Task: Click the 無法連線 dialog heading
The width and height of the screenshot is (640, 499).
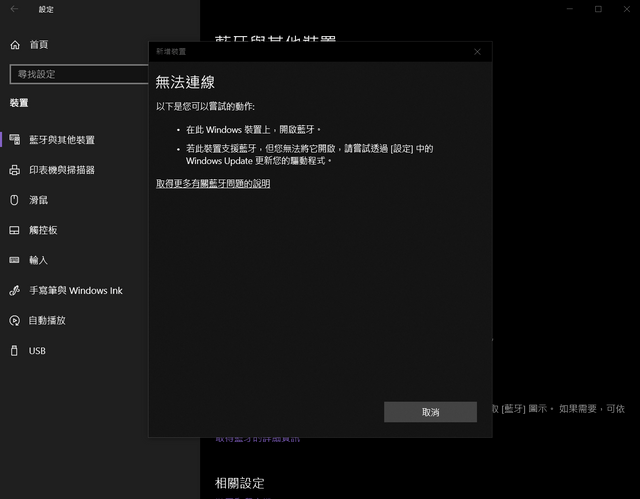Action: [x=185, y=82]
